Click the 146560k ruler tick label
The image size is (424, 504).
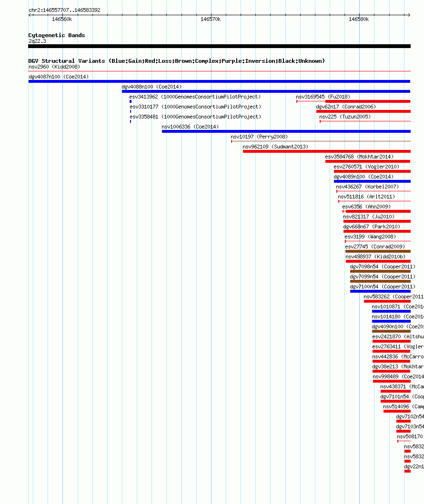pyautogui.click(x=62, y=20)
